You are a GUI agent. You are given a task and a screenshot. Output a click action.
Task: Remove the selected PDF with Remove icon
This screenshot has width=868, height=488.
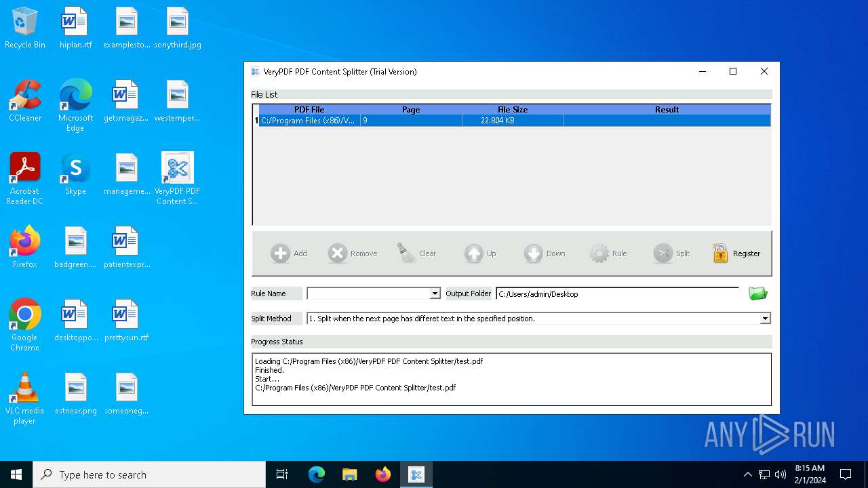[337, 253]
